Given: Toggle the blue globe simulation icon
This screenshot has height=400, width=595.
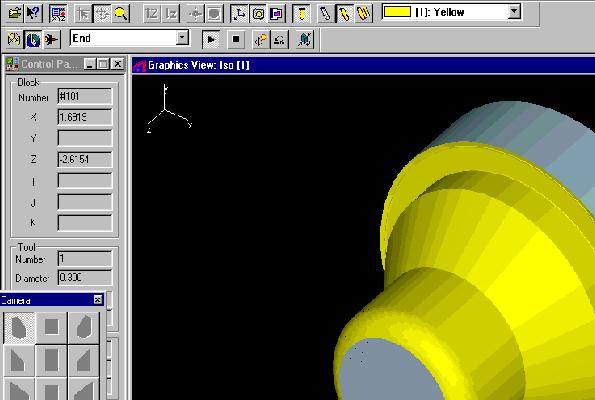Looking at the screenshot, I should coord(33,39).
